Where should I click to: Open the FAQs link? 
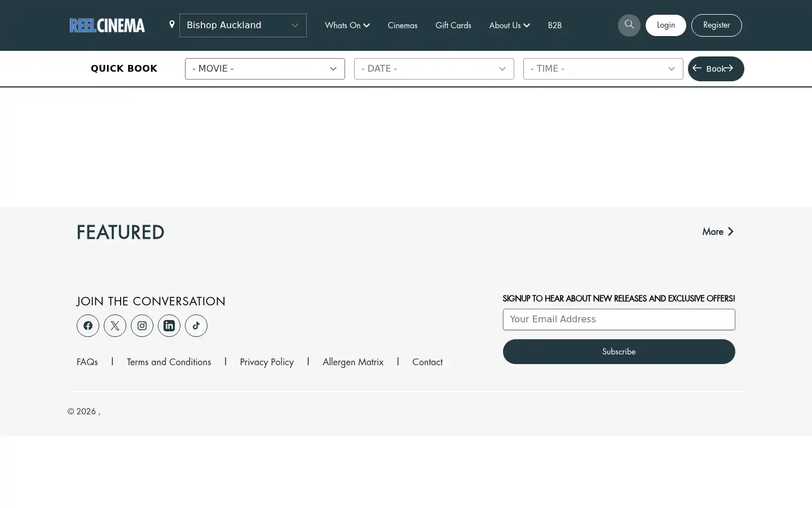tap(87, 362)
